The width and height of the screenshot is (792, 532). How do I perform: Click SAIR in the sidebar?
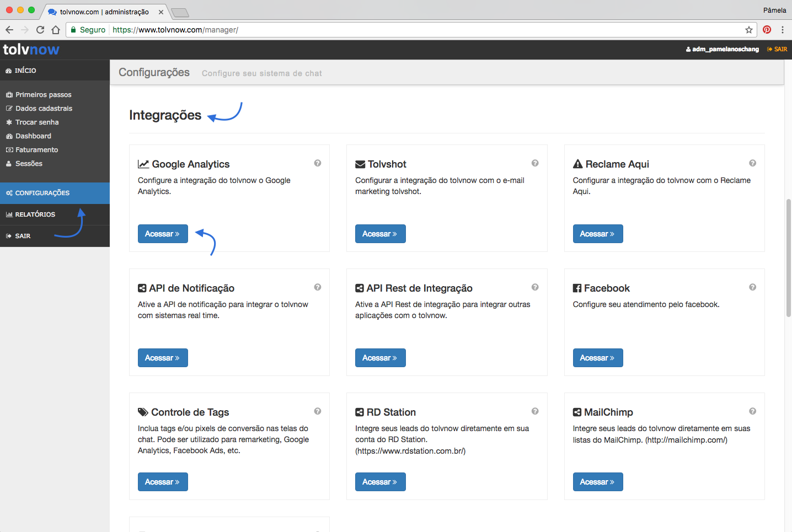[x=55, y=236]
